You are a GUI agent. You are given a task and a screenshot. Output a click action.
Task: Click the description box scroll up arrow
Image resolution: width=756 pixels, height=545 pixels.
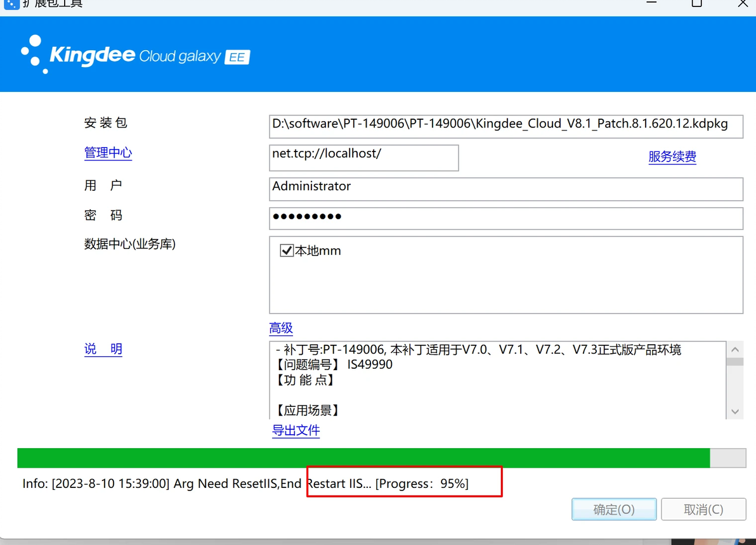[735, 349]
